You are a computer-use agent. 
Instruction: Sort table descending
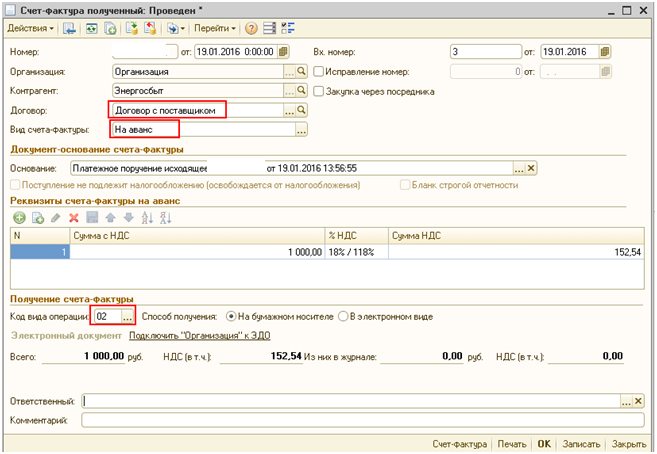(166, 218)
